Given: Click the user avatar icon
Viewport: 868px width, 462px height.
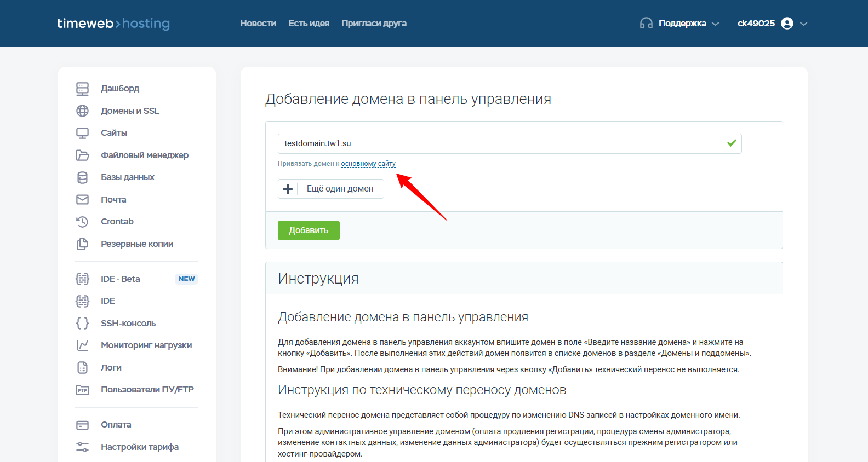Looking at the screenshot, I should click(x=787, y=23).
